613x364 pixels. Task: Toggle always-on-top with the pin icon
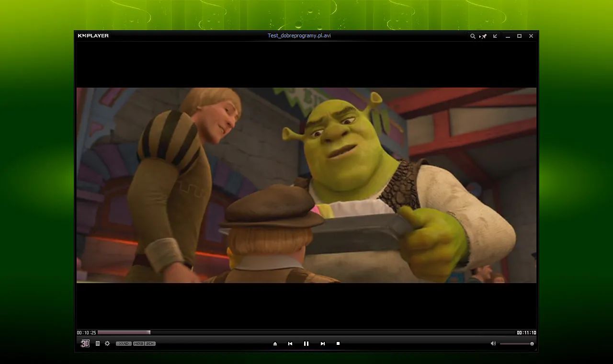click(484, 36)
